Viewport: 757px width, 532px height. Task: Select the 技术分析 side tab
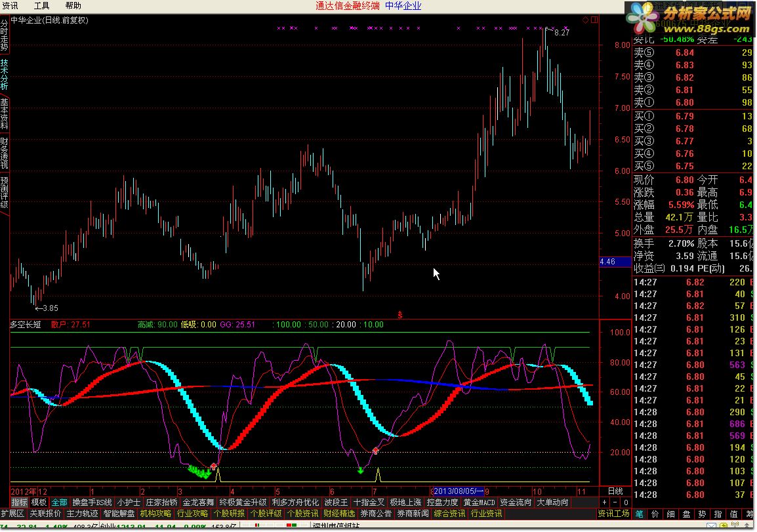tap(5, 74)
